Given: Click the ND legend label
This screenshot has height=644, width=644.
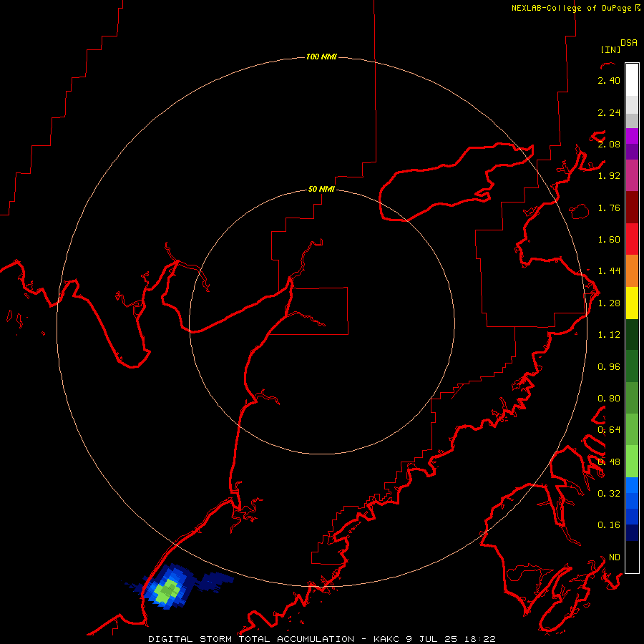Looking at the screenshot, I should point(615,557).
